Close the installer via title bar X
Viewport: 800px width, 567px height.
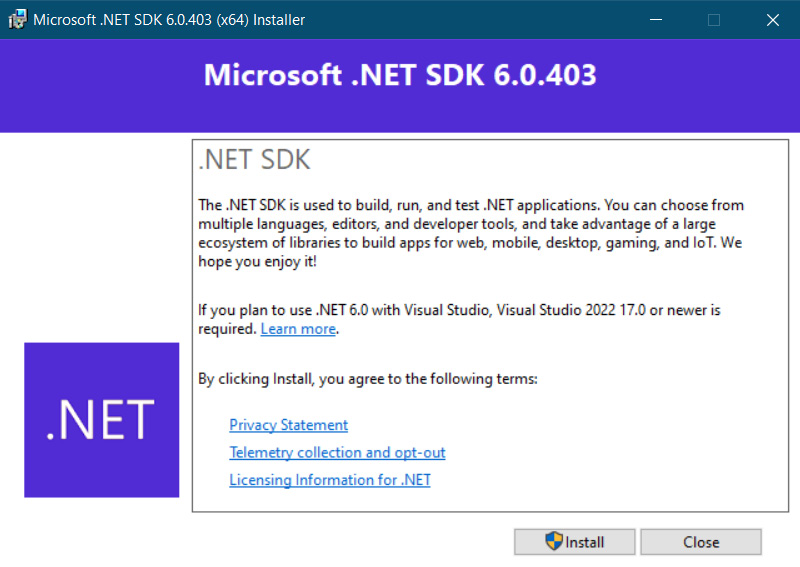(x=772, y=20)
